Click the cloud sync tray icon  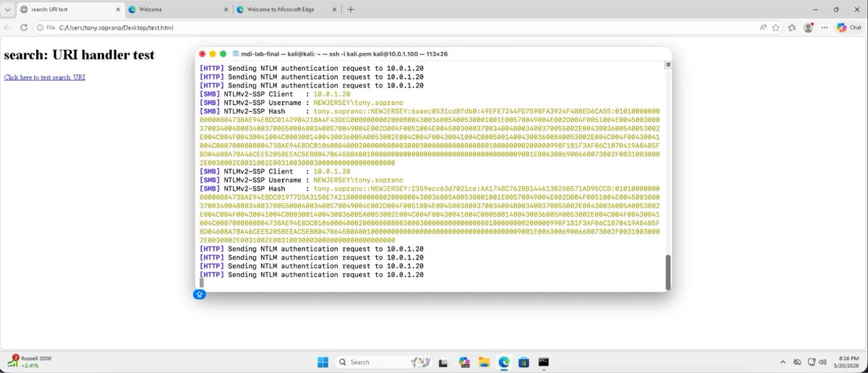pos(797,361)
